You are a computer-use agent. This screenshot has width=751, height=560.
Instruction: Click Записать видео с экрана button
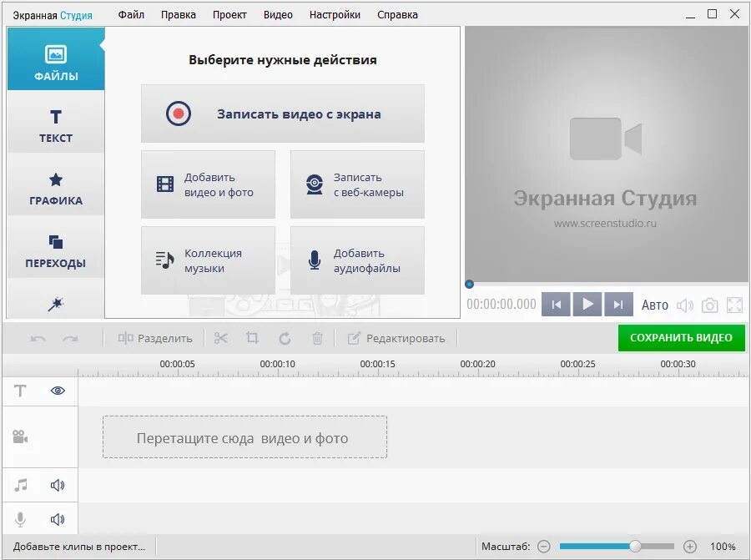click(x=283, y=114)
